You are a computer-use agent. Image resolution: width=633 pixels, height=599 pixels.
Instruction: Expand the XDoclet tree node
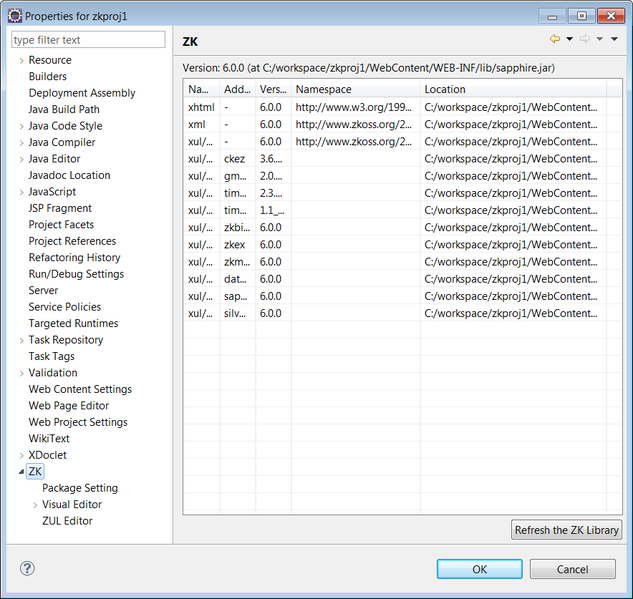click(x=22, y=456)
